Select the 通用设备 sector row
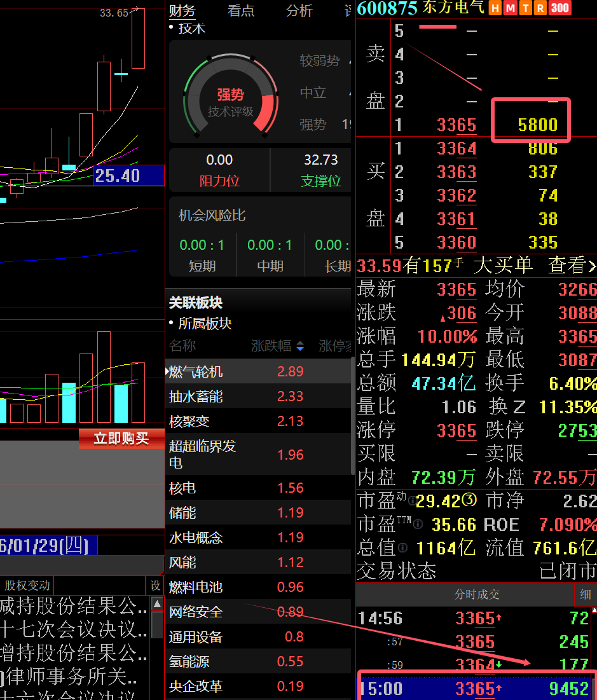The width and height of the screenshot is (597, 700). (258, 636)
